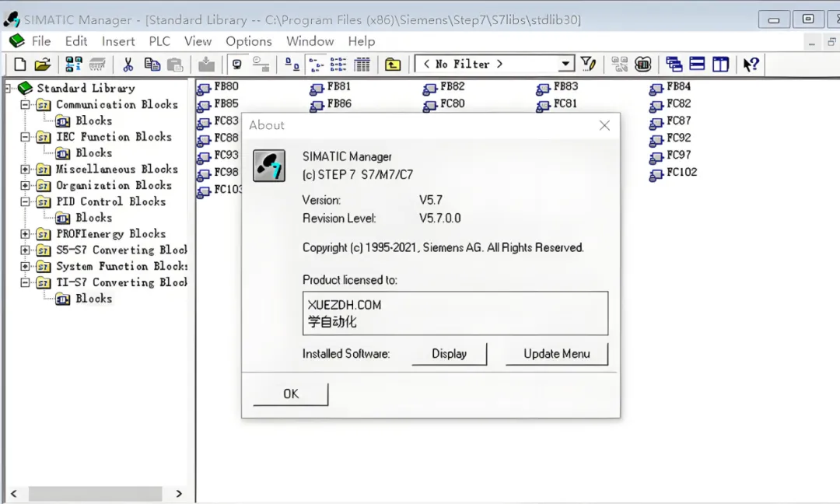Viewport: 840px width, 504px height.
Task: Close the About dialog with X
Action: (605, 125)
